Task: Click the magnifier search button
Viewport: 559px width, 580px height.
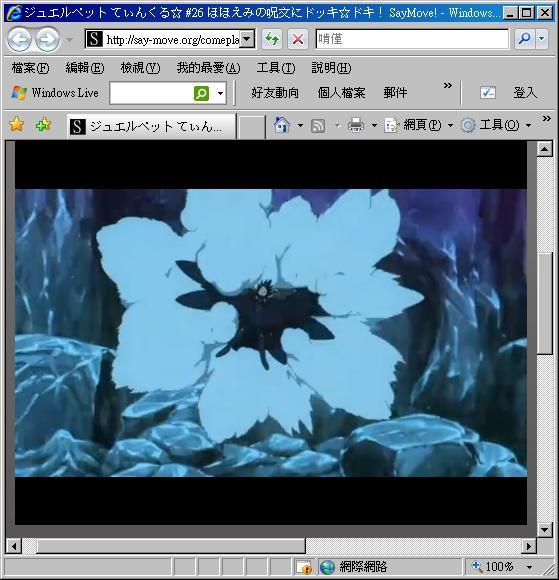Action: point(525,39)
